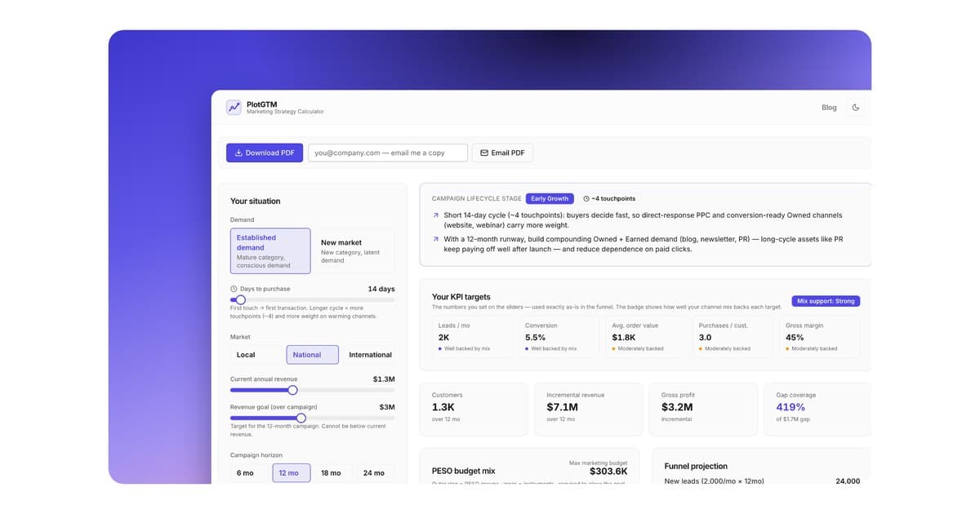The height and width of the screenshot is (514, 980).
Task: Click the Your situation heading
Action: [x=255, y=201]
